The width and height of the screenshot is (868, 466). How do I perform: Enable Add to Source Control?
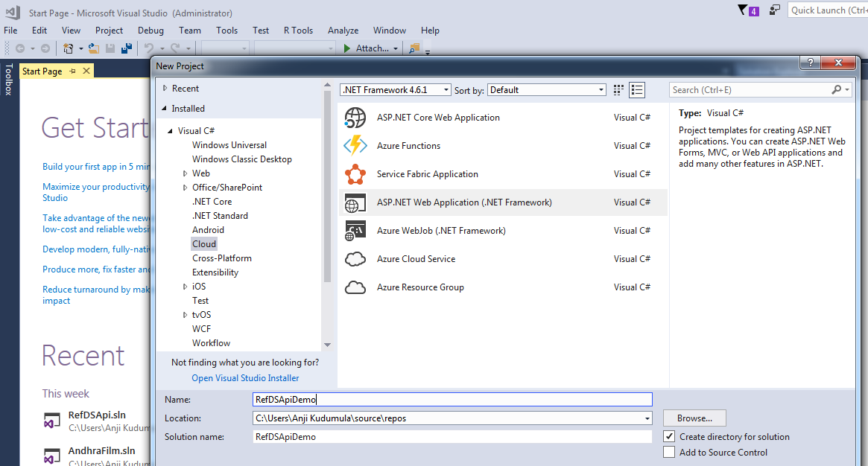click(x=669, y=452)
